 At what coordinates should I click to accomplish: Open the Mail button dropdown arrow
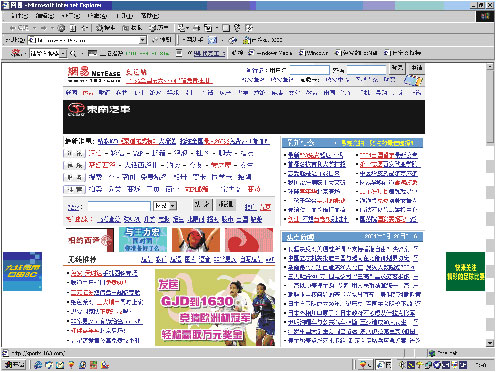coord(188,28)
